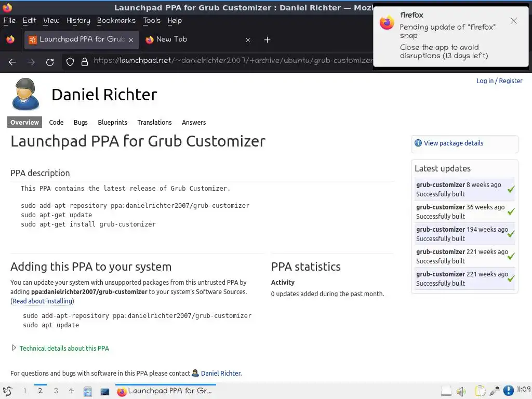Click the taskbar clock

pos(524,390)
